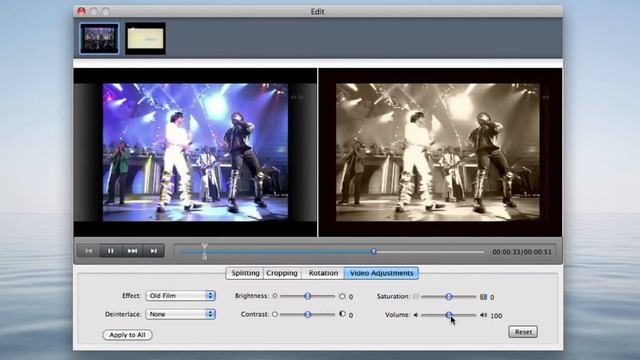Fast forward the video
The width and height of the screenshot is (640, 360).
click(132, 251)
